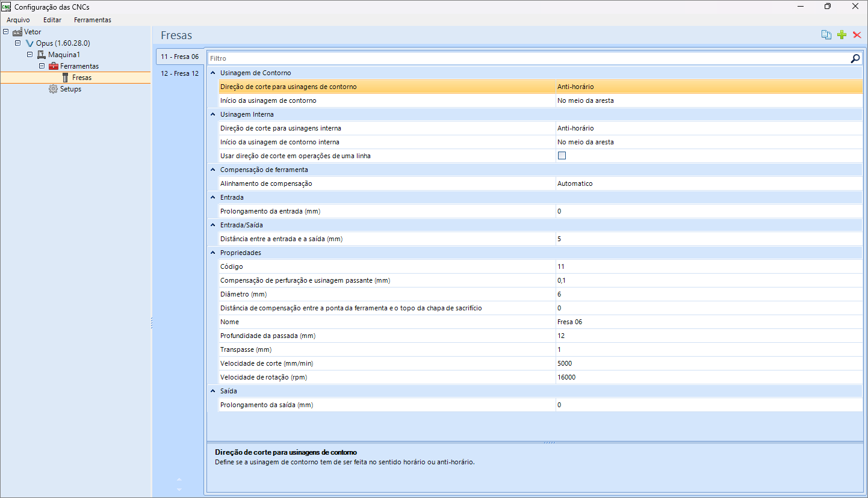Click the magnifier icon in filter box
This screenshot has height=498, width=868.
tap(855, 58)
